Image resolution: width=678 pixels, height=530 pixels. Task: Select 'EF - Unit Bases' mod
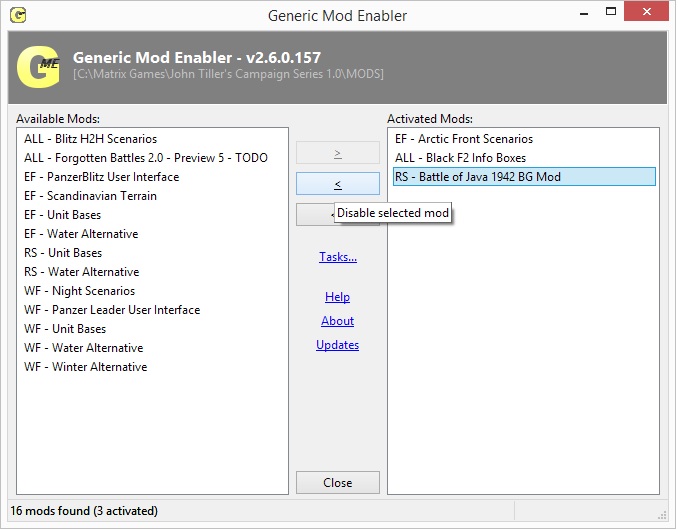(62, 215)
